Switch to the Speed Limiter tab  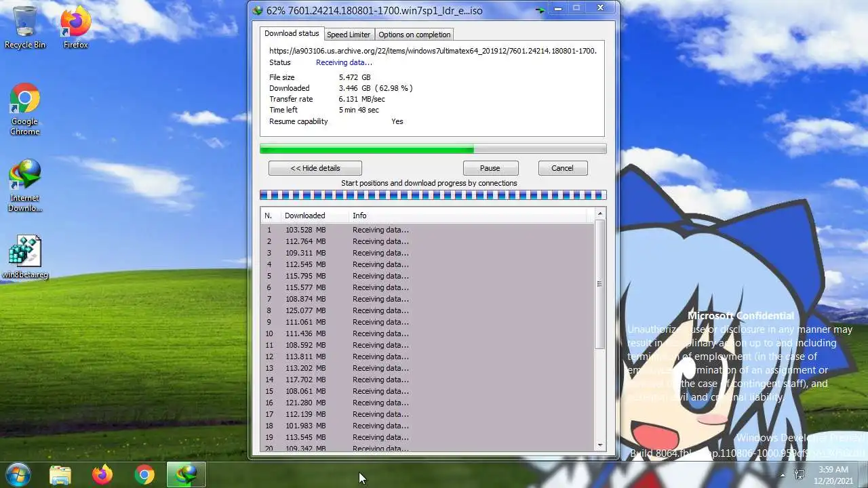[x=349, y=35]
